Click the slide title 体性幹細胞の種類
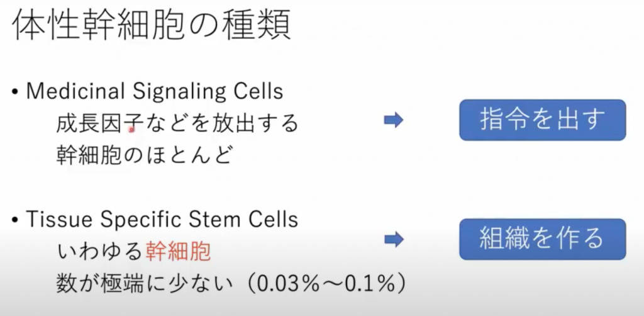644x316 pixels. tap(151, 26)
